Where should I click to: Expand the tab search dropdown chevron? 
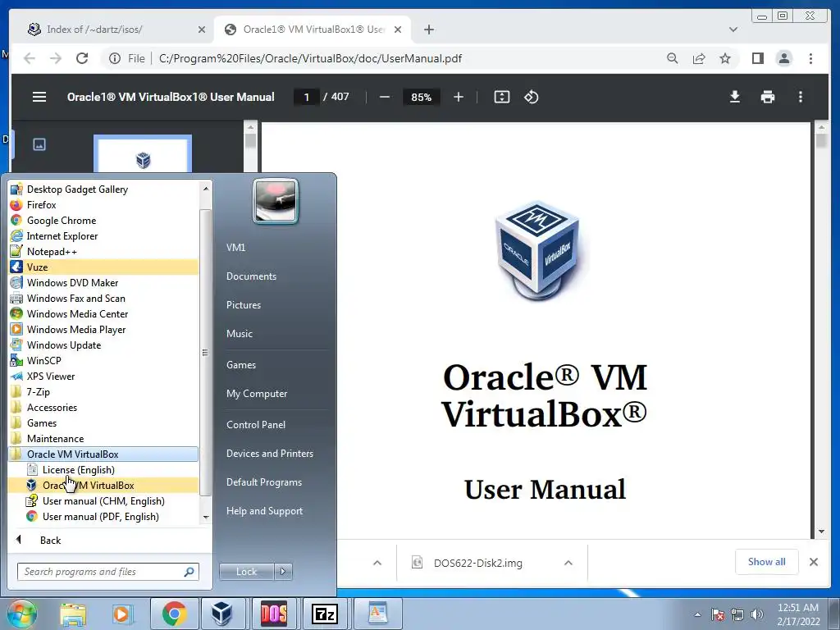(733, 30)
